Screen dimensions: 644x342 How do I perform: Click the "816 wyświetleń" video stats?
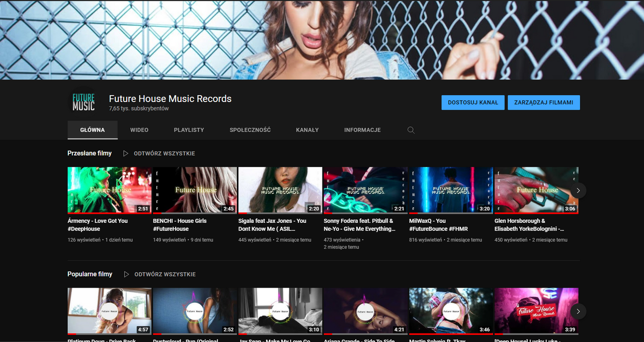point(446,240)
